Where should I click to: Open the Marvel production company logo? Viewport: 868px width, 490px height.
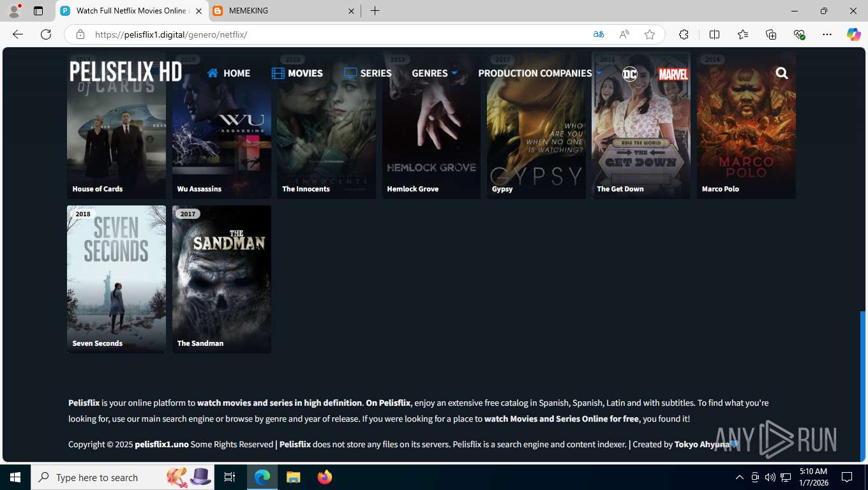(673, 73)
